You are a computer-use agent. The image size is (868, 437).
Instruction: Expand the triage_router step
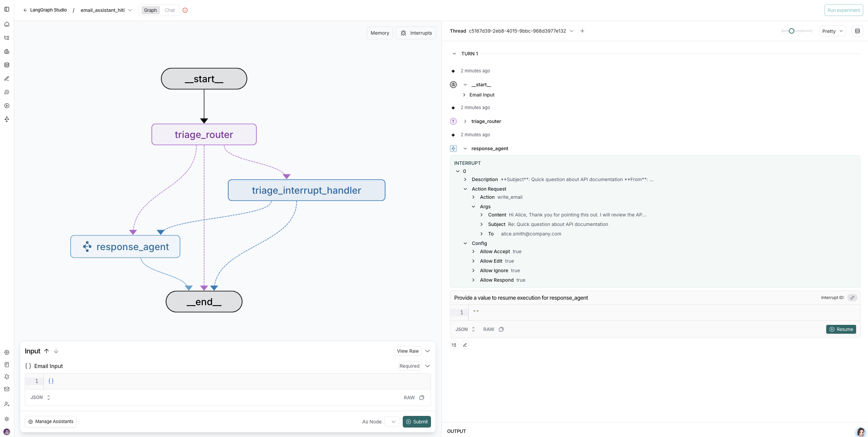point(465,121)
